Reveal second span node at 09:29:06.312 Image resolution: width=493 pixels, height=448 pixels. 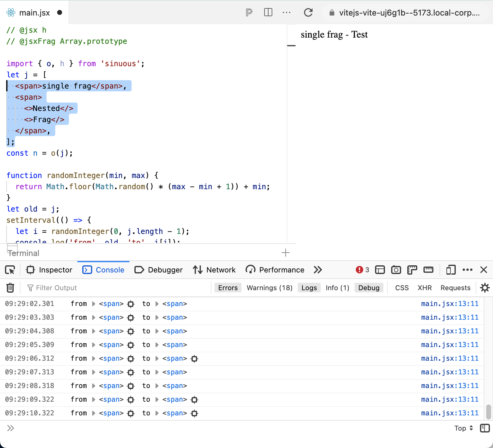tap(194, 359)
